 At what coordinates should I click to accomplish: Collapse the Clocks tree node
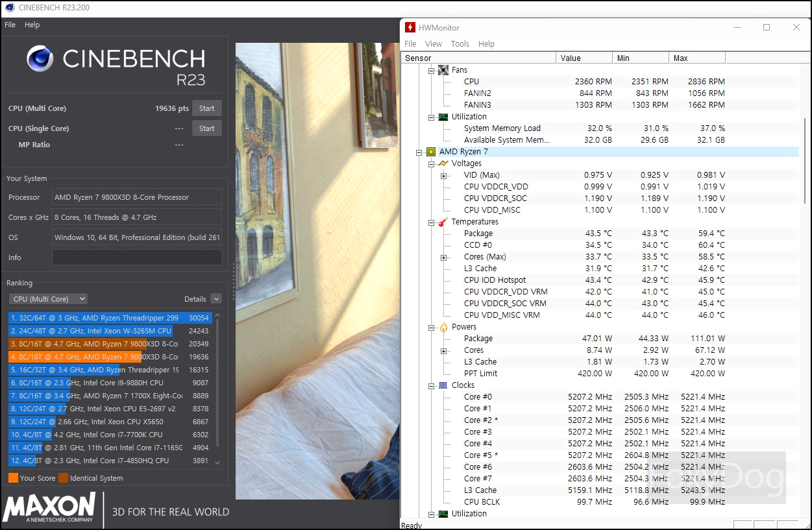click(432, 385)
